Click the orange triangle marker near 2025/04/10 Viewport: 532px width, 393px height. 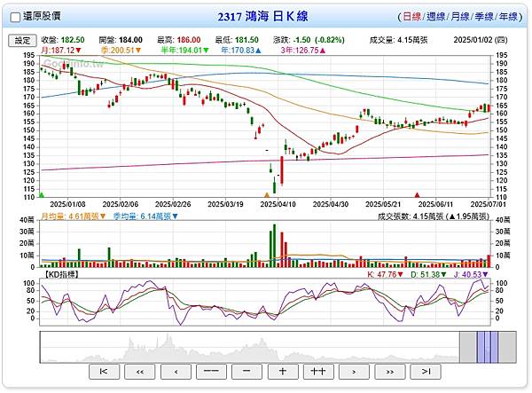[267, 195]
